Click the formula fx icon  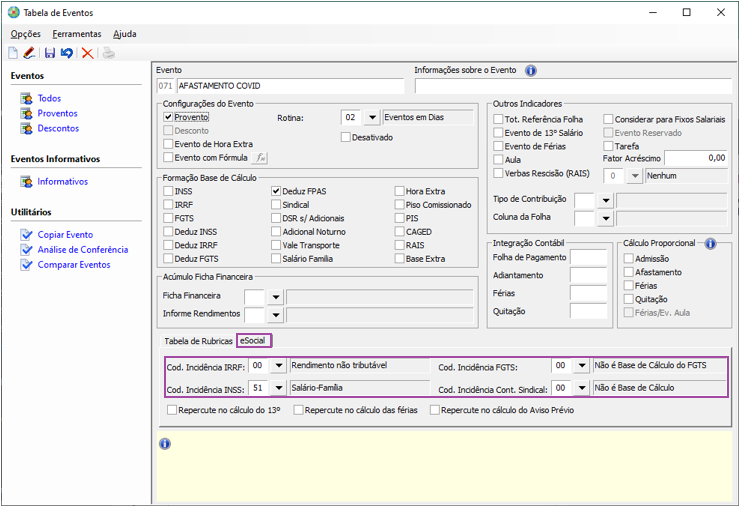click(x=260, y=158)
